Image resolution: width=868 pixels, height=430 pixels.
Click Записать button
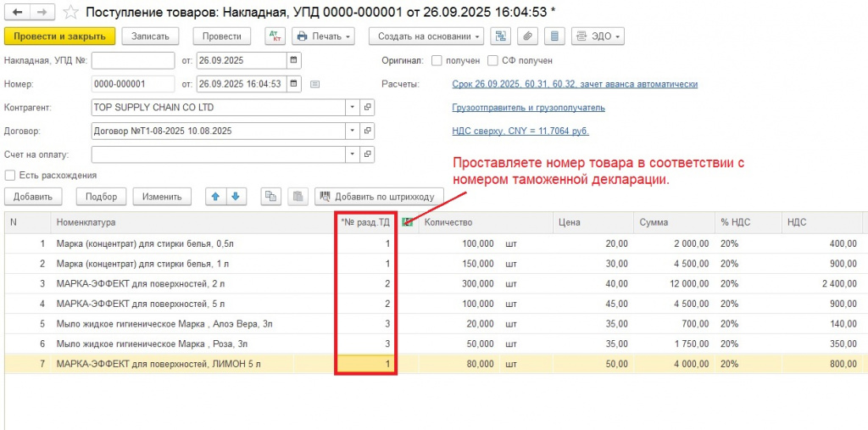[x=149, y=36]
